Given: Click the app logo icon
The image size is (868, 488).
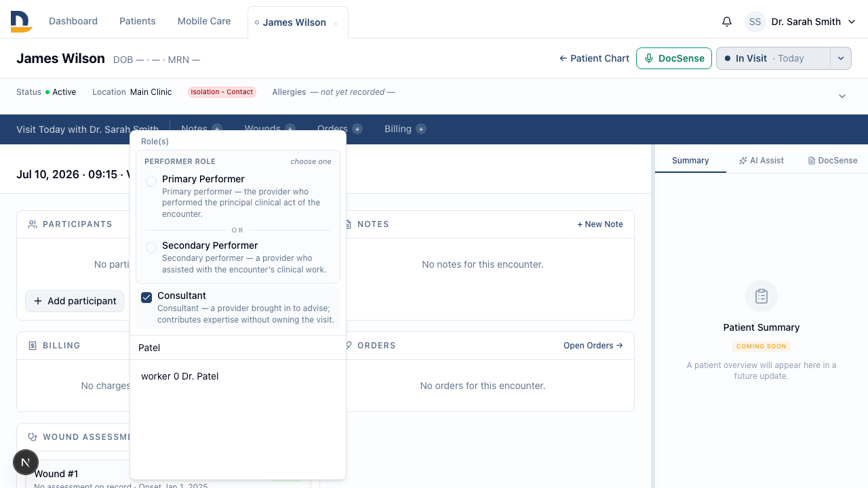Looking at the screenshot, I should pyautogui.click(x=22, y=22).
